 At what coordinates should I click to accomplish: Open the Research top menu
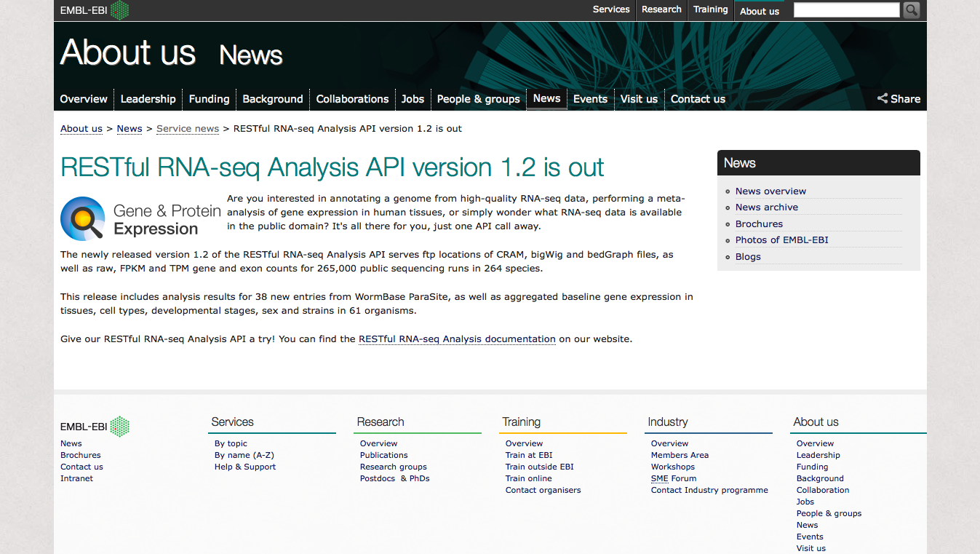click(x=661, y=9)
